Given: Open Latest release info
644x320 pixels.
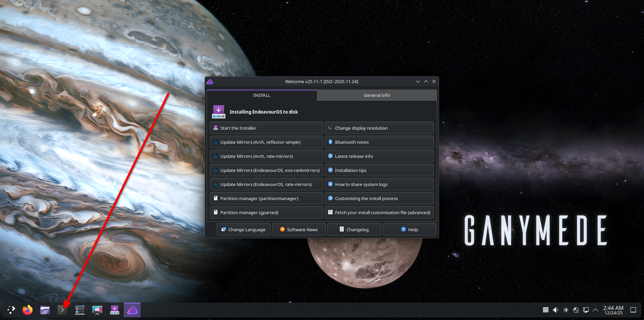Looking at the screenshot, I should tap(379, 156).
